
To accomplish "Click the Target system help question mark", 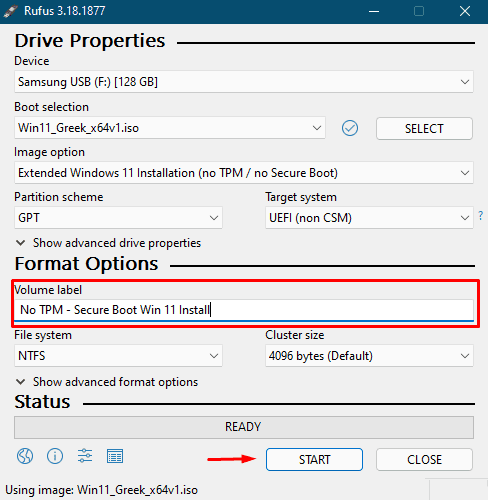I will coord(480,216).
